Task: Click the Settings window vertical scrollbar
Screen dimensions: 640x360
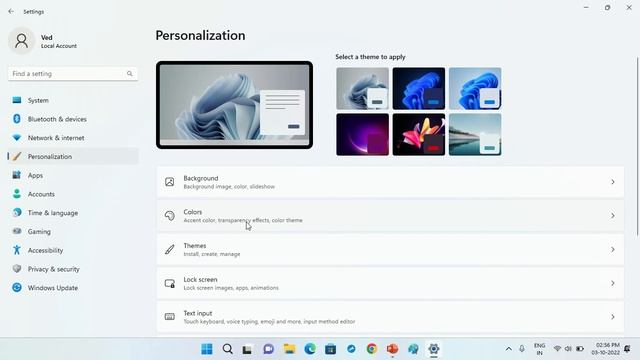Action: pos(637,147)
